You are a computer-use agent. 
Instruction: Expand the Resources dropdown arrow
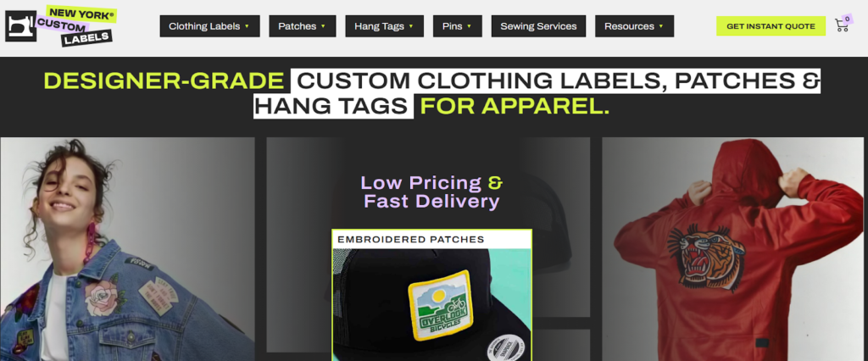click(660, 26)
